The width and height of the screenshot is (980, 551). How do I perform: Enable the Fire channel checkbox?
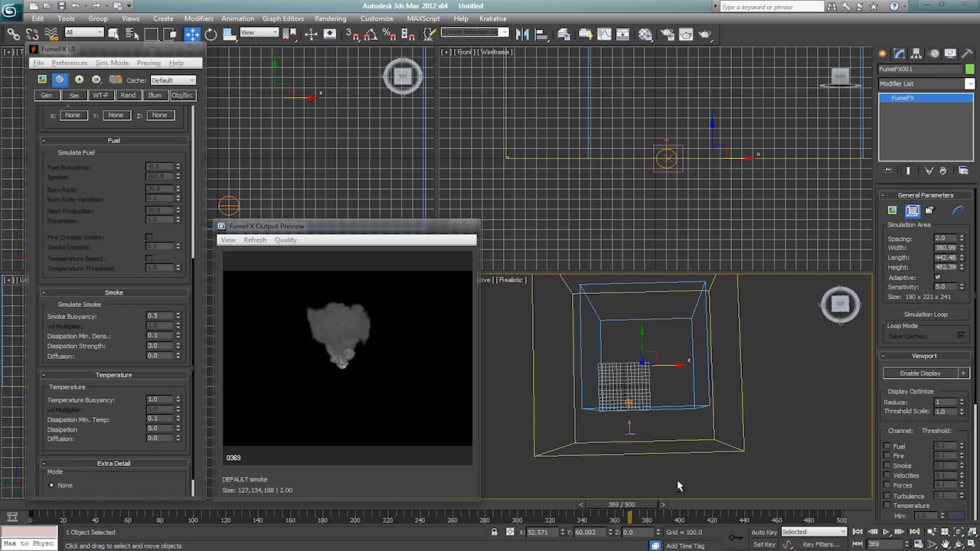(887, 456)
